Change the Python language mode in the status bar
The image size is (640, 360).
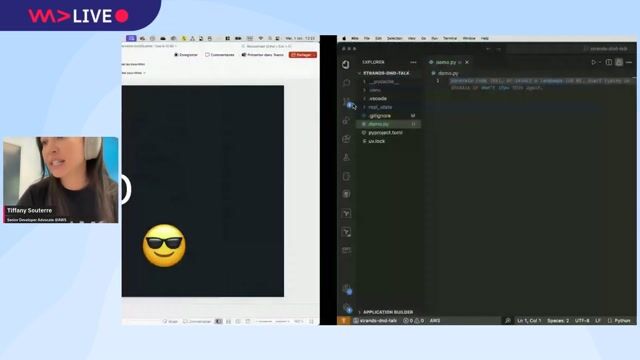[x=619, y=321]
